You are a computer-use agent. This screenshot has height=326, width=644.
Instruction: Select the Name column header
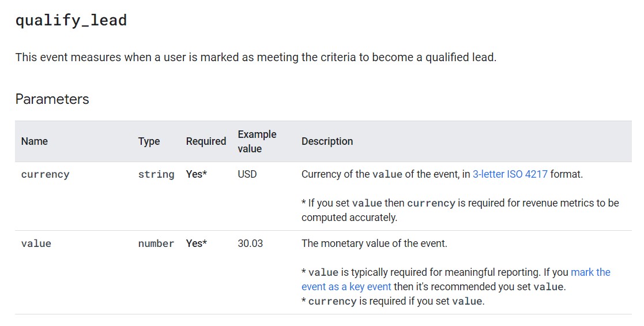pyautogui.click(x=35, y=141)
